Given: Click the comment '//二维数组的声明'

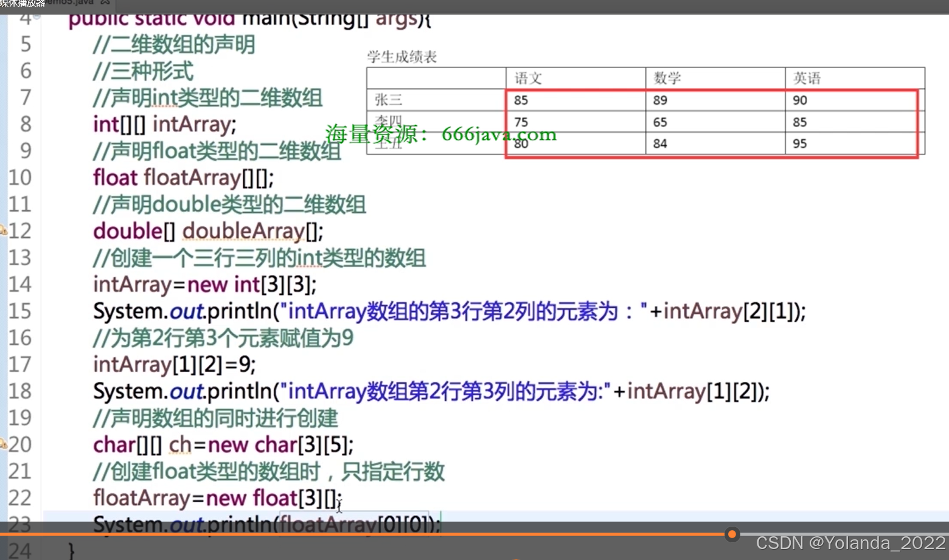Looking at the screenshot, I should (x=174, y=44).
